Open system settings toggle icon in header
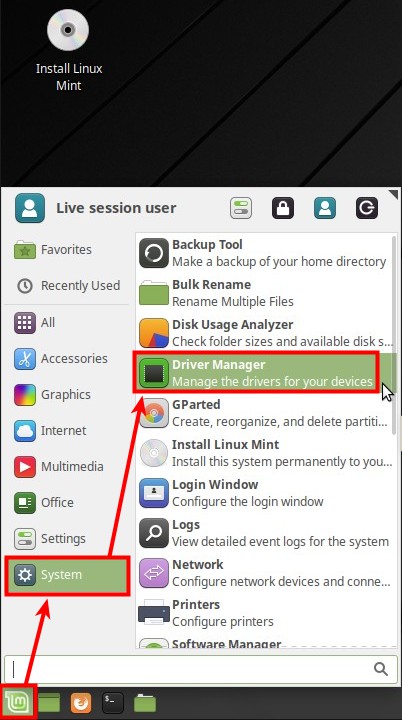The image size is (402, 720). [241, 208]
